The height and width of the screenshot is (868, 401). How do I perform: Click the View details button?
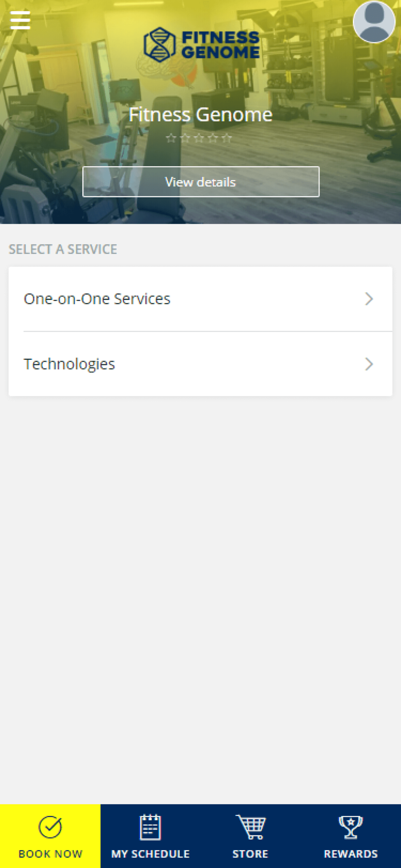(201, 182)
